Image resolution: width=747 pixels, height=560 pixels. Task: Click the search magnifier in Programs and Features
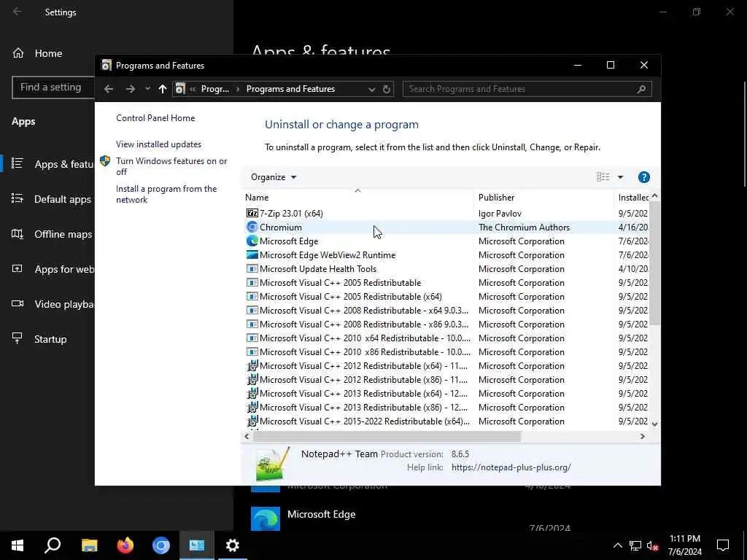[642, 89]
